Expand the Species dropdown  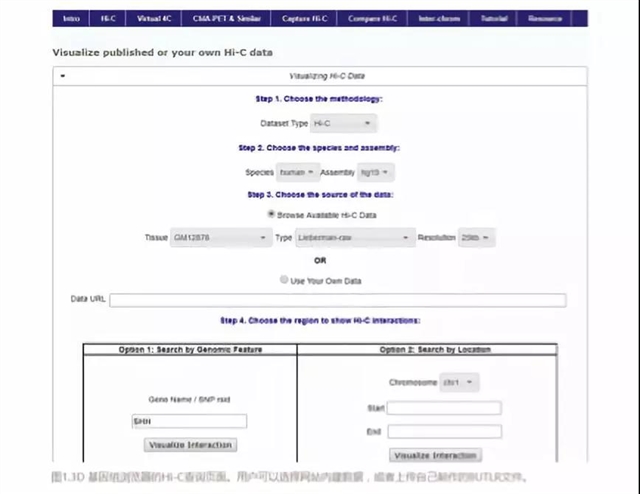coord(296,172)
